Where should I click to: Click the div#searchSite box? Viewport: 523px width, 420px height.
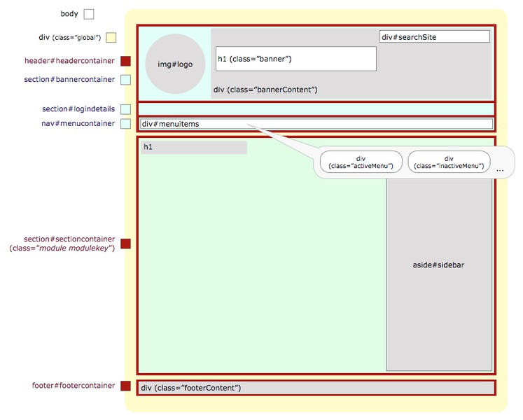434,36
